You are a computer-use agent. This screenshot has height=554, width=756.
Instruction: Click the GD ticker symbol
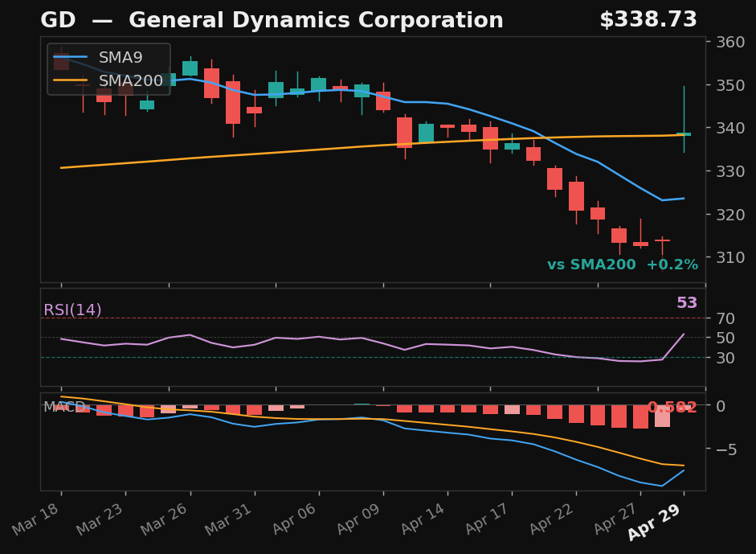click(x=56, y=18)
